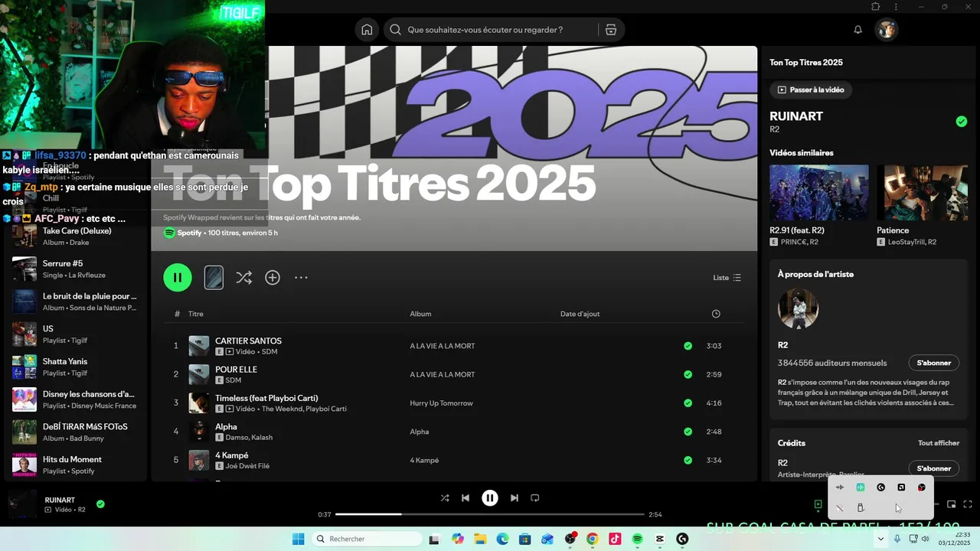This screenshot has width=980, height=551.
Task: Click S'abonner in the Crédits section
Action: pos(933,468)
